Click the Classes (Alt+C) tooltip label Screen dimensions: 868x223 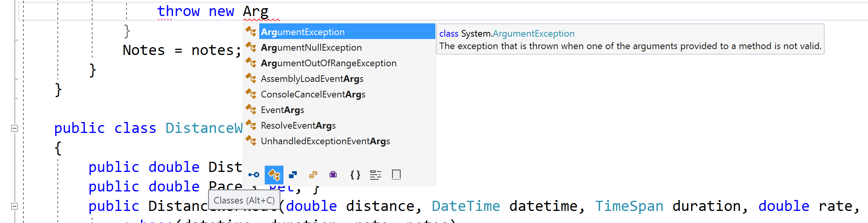[x=244, y=200]
